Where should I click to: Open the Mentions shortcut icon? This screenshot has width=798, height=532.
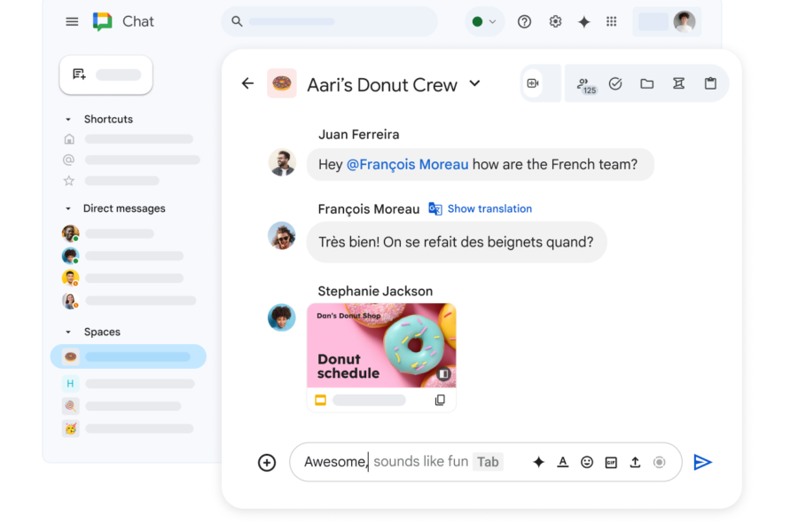(68, 160)
